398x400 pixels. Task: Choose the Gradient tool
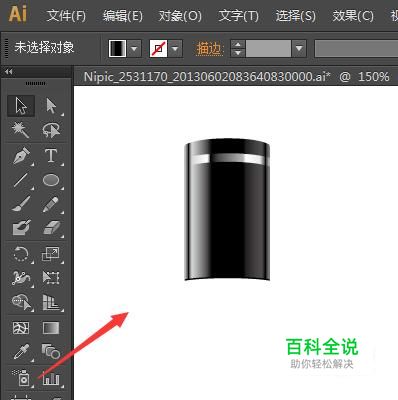[x=51, y=328]
